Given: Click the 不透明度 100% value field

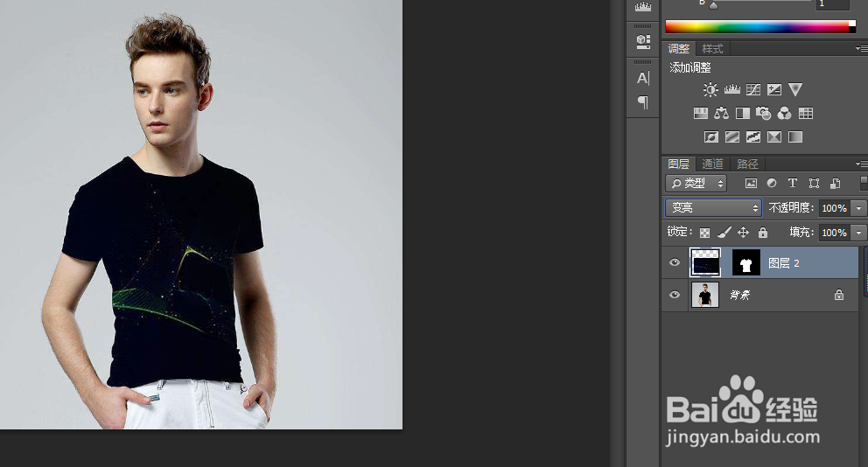Looking at the screenshot, I should (x=834, y=208).
